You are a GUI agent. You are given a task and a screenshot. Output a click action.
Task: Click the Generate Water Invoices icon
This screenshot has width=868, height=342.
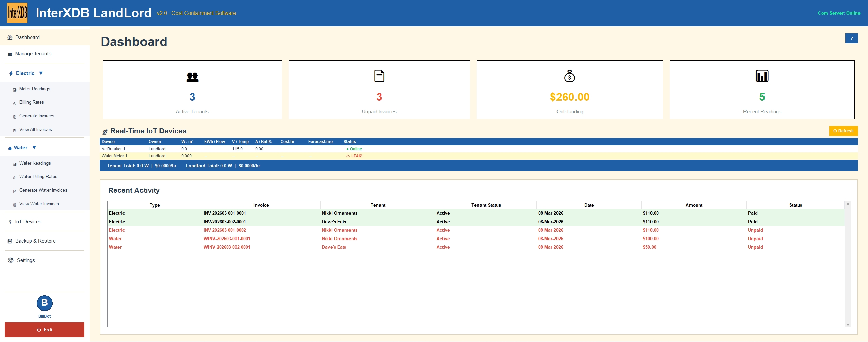pos(15,191)
